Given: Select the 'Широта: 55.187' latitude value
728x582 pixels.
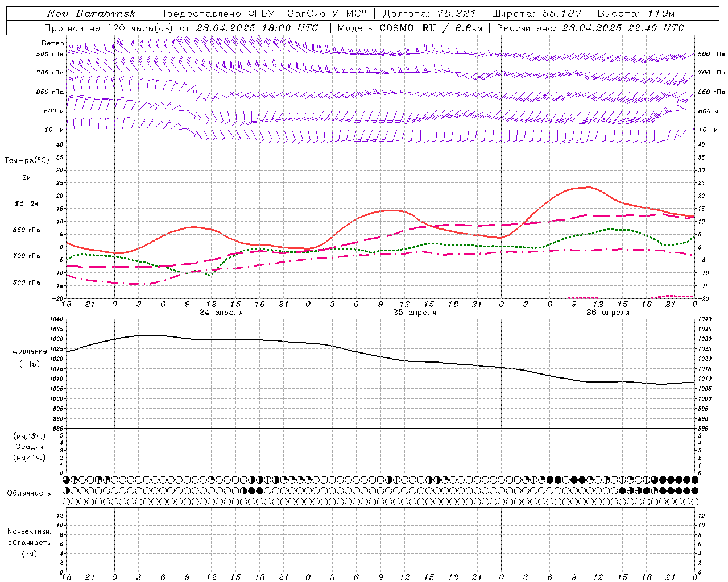Looking at the screenshot, I should [x=536, y=14].
